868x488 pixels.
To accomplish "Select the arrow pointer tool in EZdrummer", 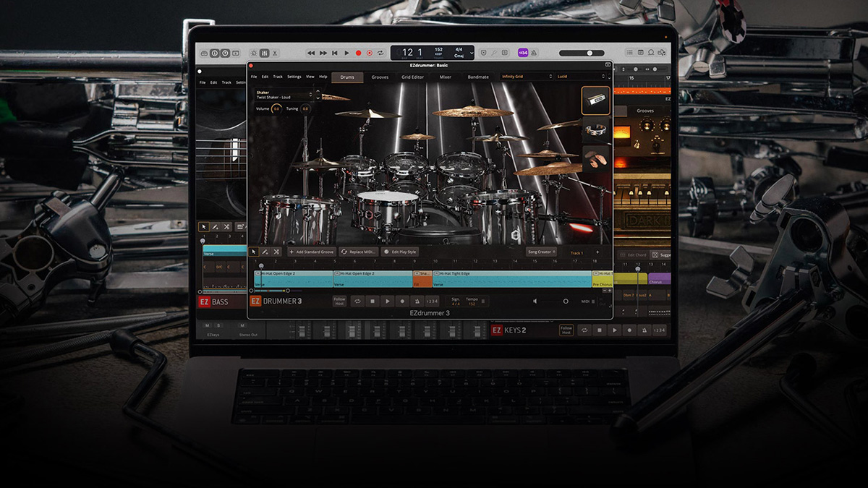I will (x=254, y=252).
